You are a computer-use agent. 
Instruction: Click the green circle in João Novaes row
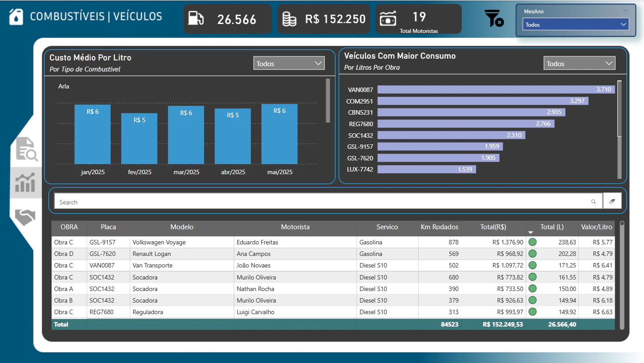pos(532,265)
